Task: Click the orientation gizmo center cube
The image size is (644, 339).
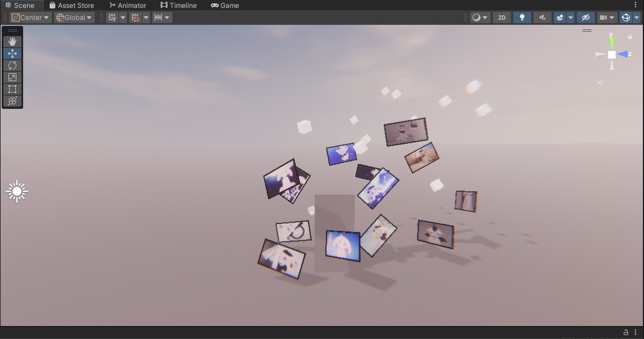Action: tap(611, 55)
